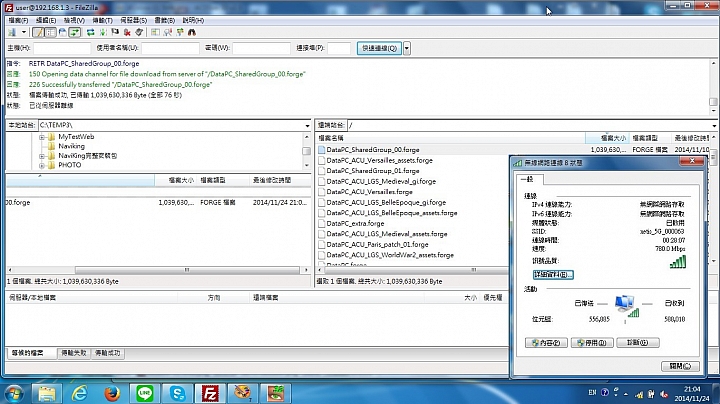Select the Naviking folder in local tree
The width and height of the screenshot is (720, 404).
pyautogui.click(x=71, y=146)
